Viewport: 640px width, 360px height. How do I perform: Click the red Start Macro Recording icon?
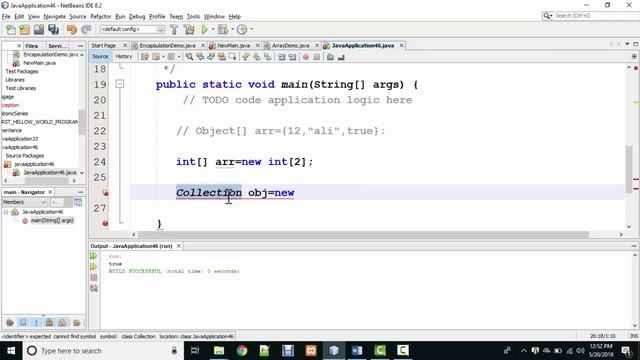306,57
